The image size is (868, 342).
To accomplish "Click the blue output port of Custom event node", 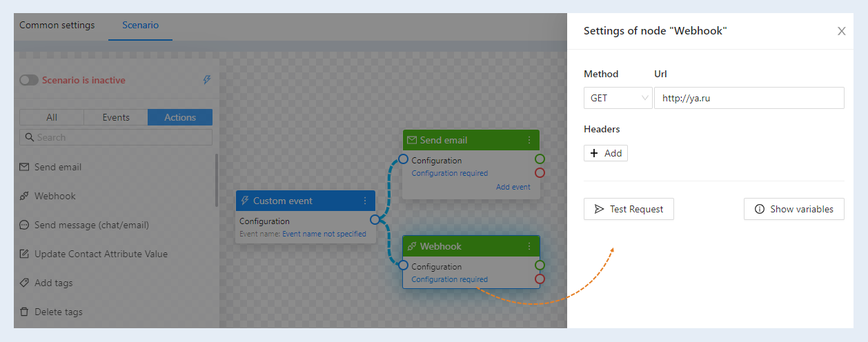I will (375, 220).
